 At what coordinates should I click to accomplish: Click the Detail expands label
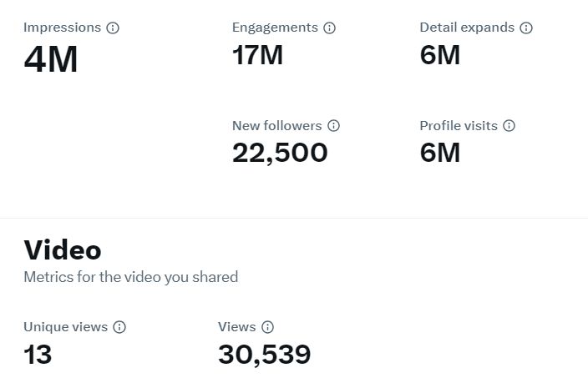[x=467, y=28]
